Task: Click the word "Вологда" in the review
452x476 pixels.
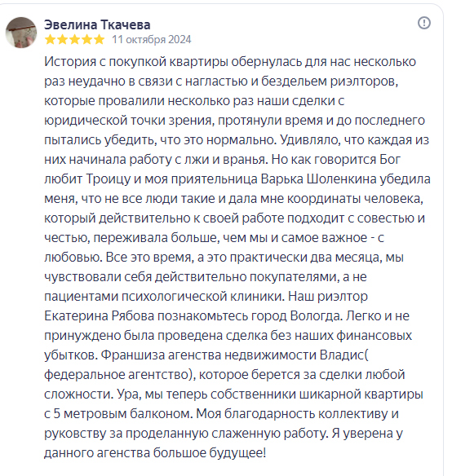Action: pyautogui.click(x=316, y=316)
